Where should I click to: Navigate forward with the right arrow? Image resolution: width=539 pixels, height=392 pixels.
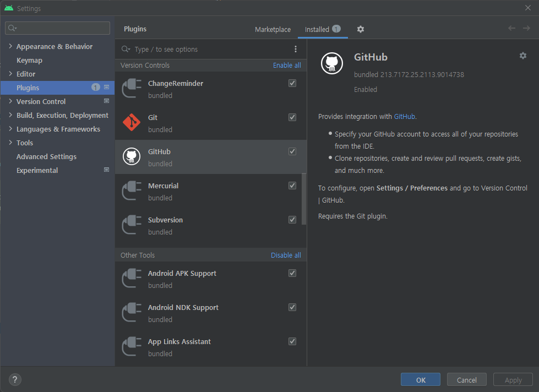(x=526, y=28)
